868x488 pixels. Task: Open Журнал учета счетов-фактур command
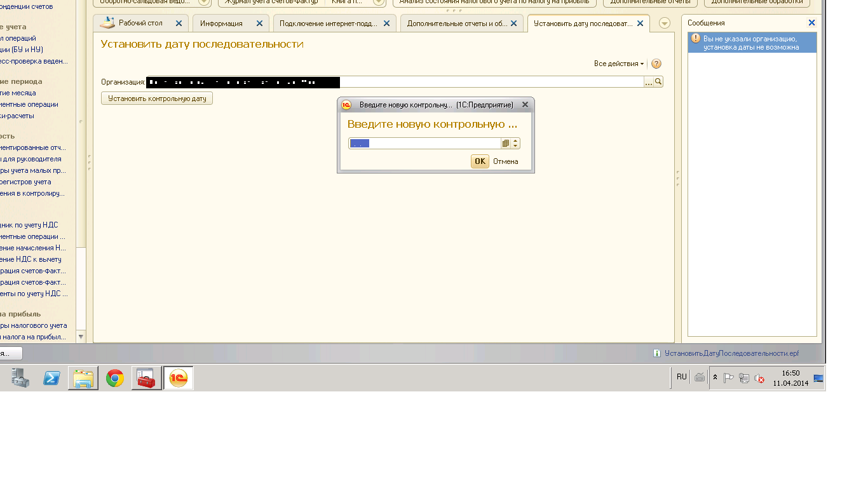click(x=271, y=2)
